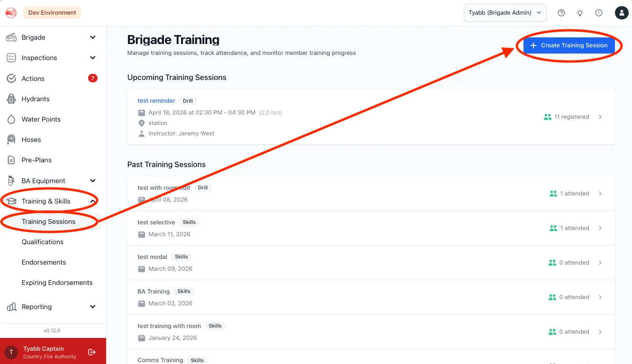
Task: Open the user profile avatar icon
Action: (622, 13)
